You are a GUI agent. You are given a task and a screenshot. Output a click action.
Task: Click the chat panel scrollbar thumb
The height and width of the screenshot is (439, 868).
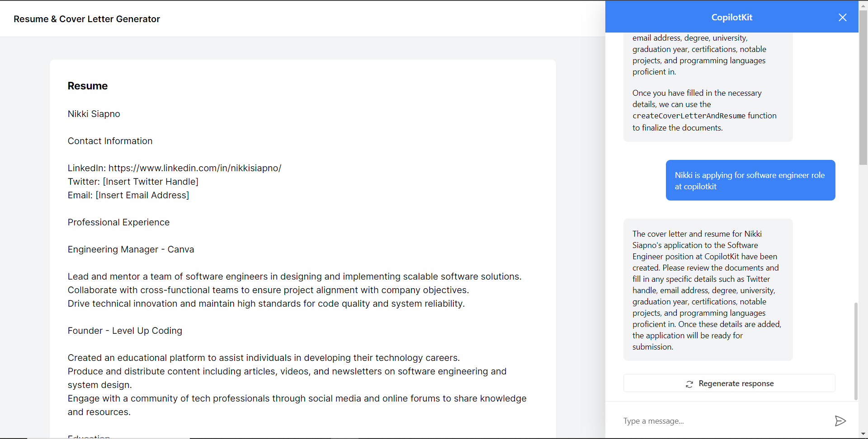855,351
